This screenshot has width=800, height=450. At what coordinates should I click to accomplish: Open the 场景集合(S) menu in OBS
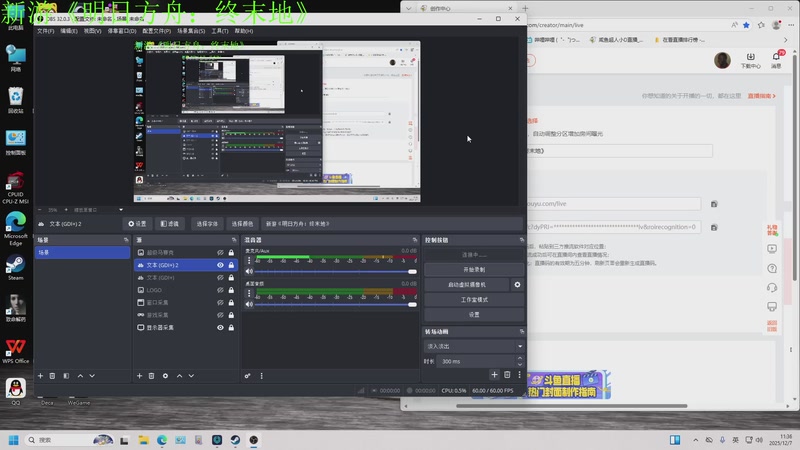(x=191, y=31)
